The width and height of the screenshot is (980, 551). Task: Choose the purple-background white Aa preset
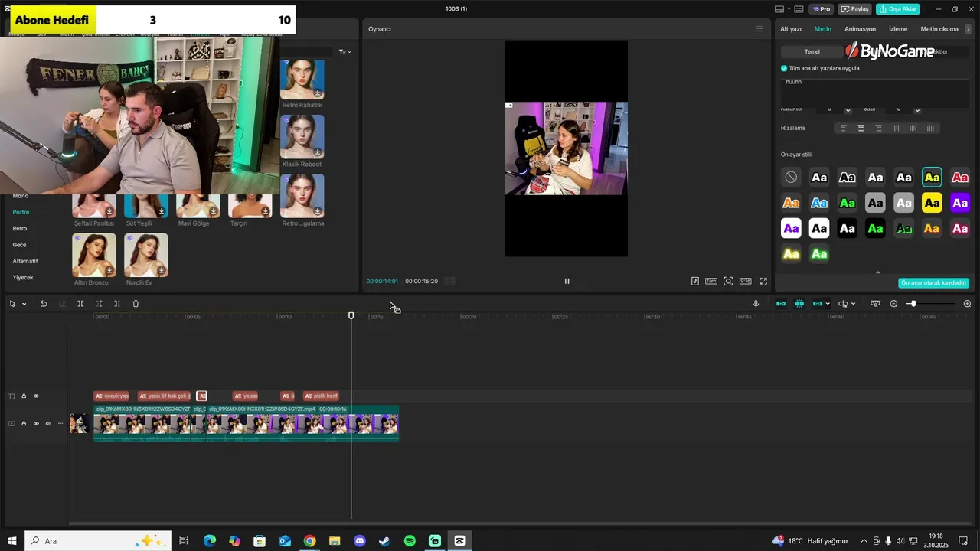[960, 203]
